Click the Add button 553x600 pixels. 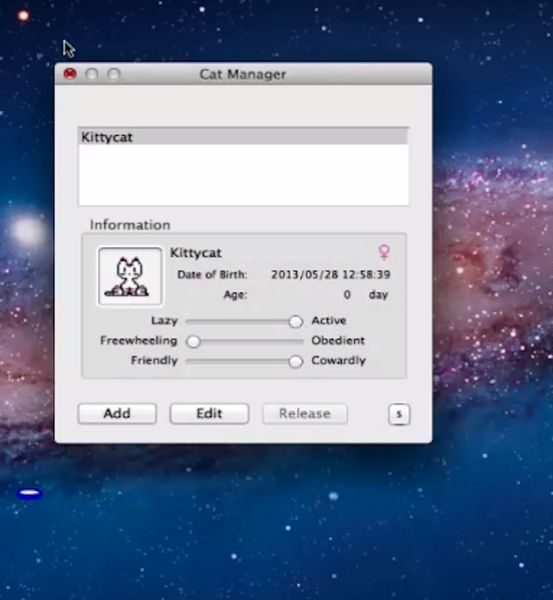pyautogui.click(x=117, y=414)
